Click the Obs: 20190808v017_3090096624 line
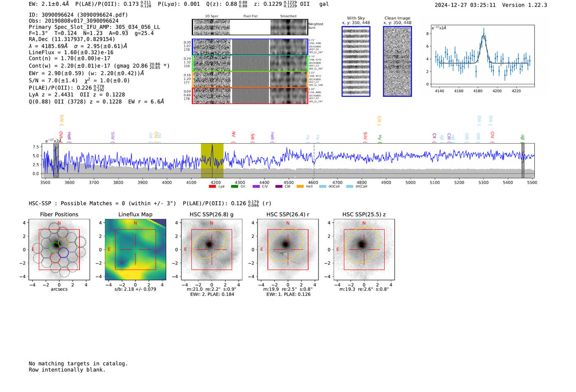This screenshot has width=576, height=392. (x=74, y=21)
